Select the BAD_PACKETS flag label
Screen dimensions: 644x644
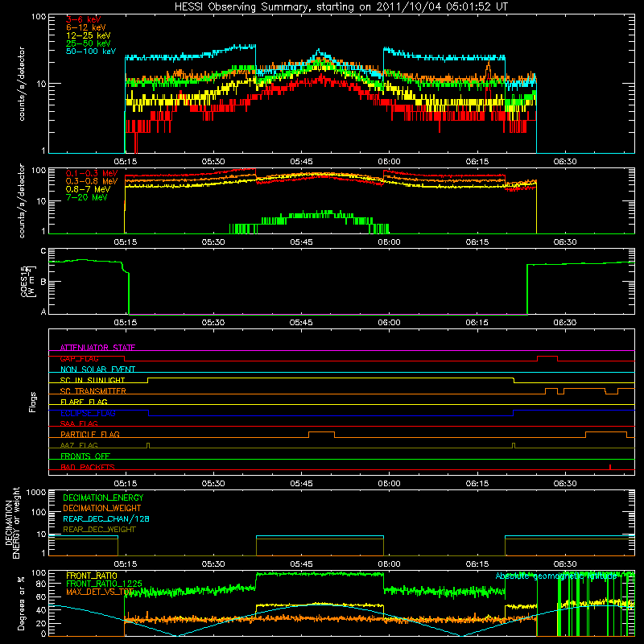[x=88, y=467]
